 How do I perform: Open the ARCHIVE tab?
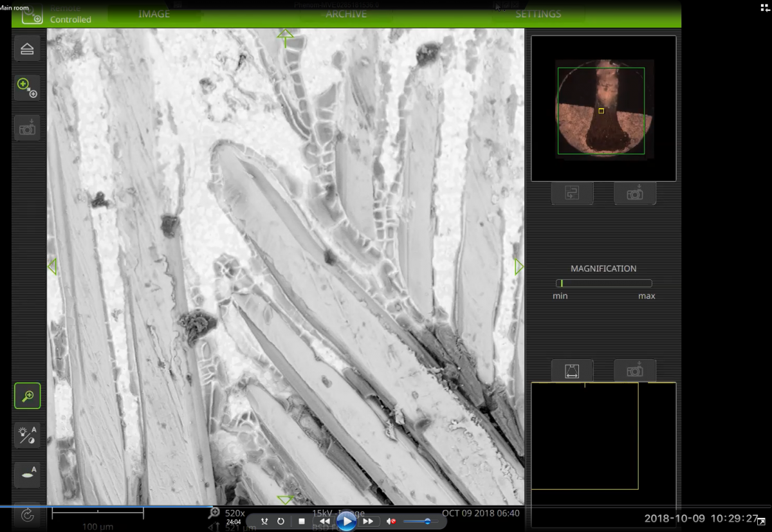coord(346,14)
